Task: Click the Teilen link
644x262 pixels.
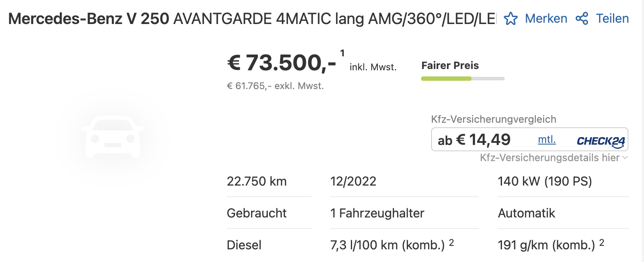Action: pos(612,19)
